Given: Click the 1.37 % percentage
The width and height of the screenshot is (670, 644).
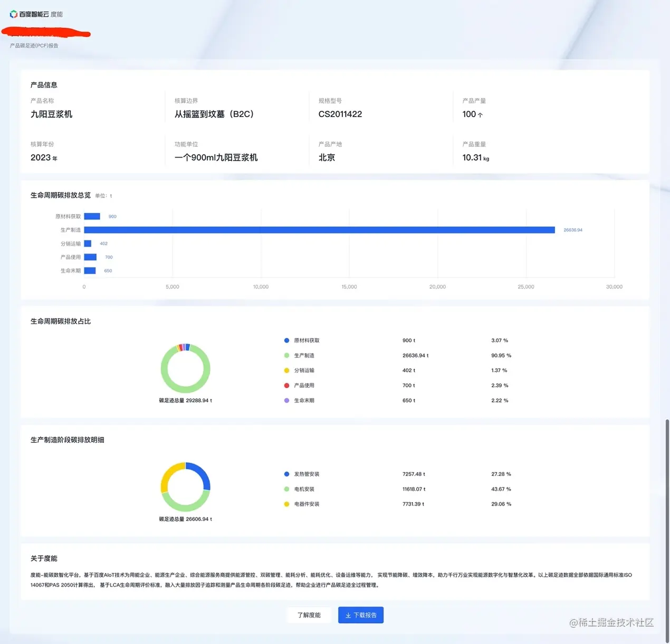Looking at the screenshot, I should click(x=499, y=370).
